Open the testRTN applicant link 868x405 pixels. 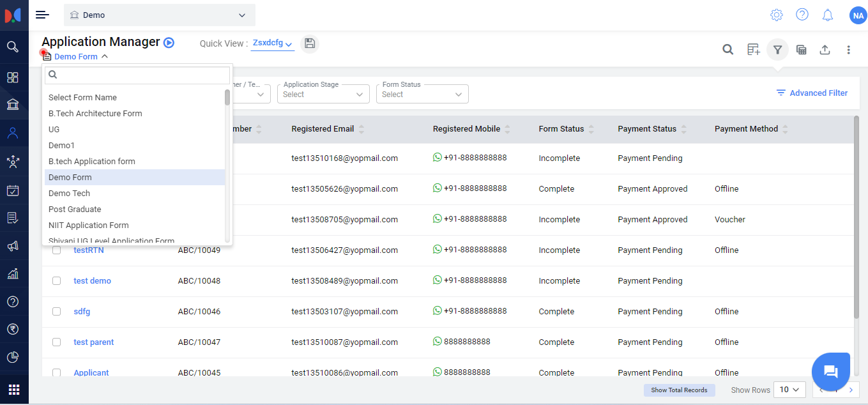89,250
